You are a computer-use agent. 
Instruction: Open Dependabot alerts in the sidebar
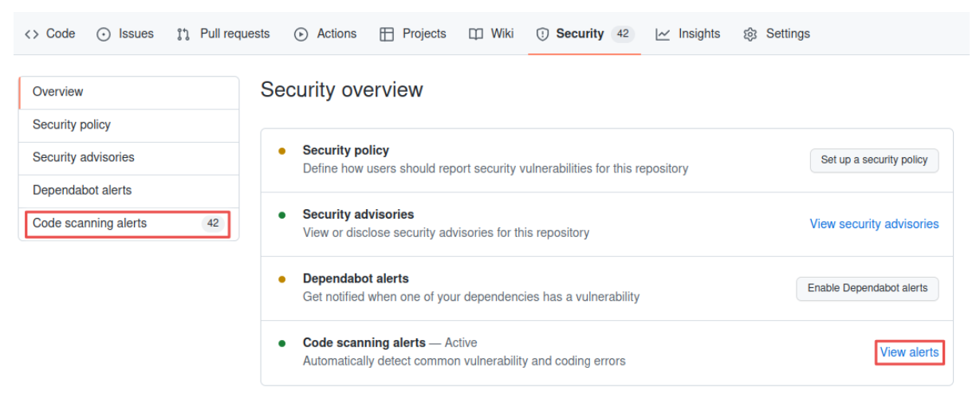click(x=82, y=190)
